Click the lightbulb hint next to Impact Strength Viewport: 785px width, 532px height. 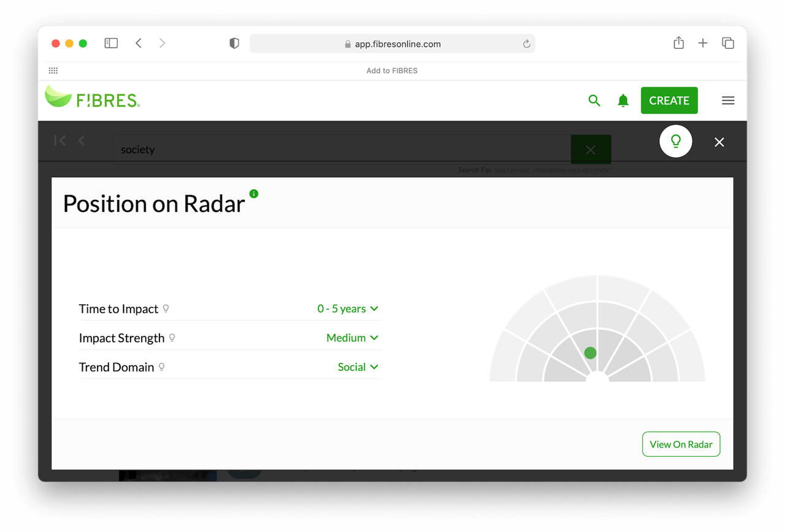click(172, 338)
